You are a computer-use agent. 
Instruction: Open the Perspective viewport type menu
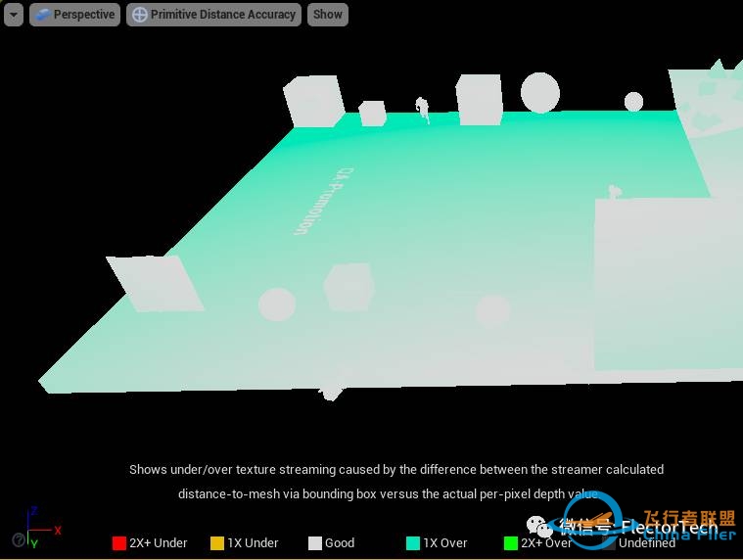tap(74, 15)
